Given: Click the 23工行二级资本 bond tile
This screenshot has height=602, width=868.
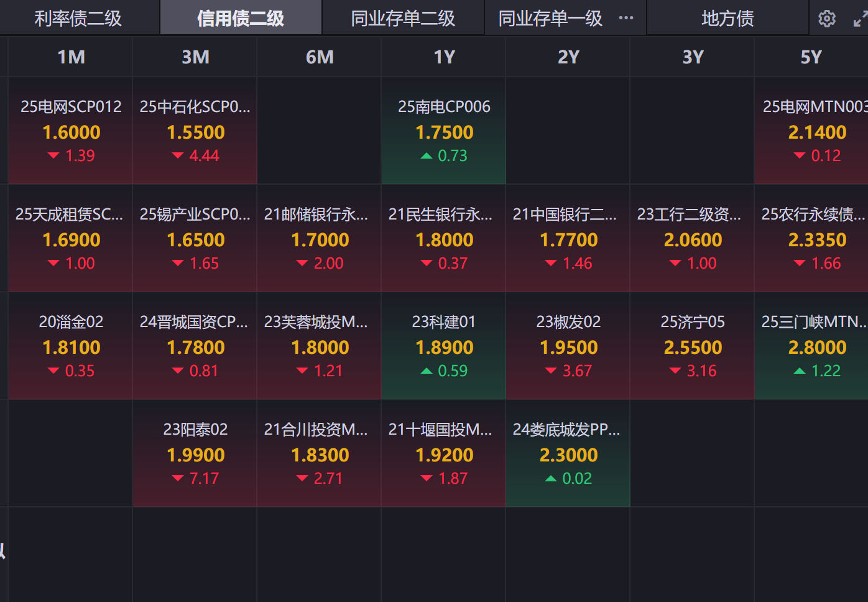Looking at the screenshot, I should click(x=693, y=238).
